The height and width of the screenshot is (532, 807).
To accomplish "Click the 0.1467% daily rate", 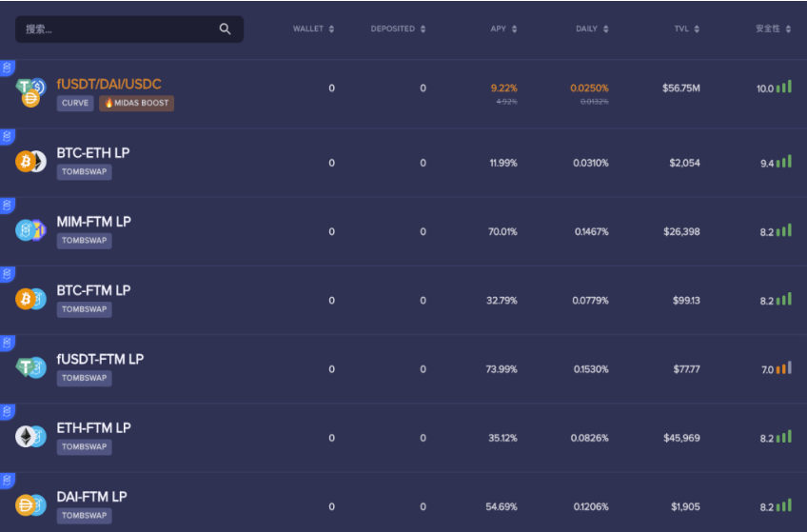I will (591, 231).
